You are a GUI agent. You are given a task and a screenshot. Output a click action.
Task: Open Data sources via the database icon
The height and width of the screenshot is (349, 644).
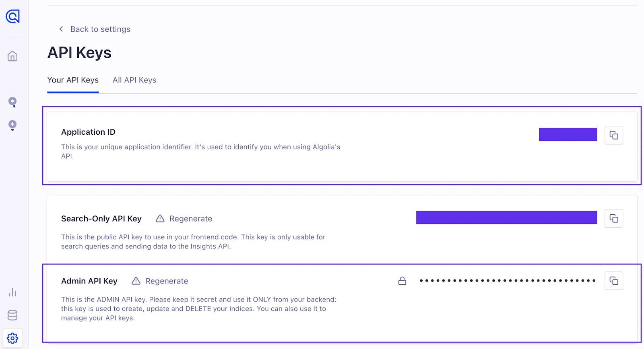click(12, 315)
